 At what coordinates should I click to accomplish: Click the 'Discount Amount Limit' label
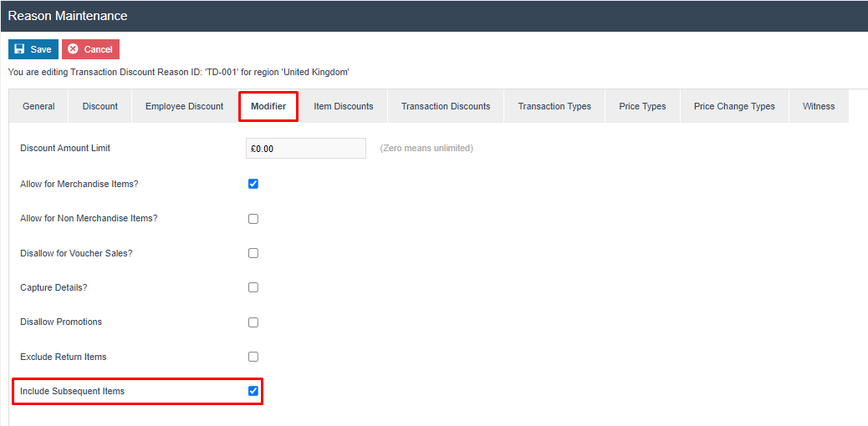pyautogui.click(x=64, y=149)
